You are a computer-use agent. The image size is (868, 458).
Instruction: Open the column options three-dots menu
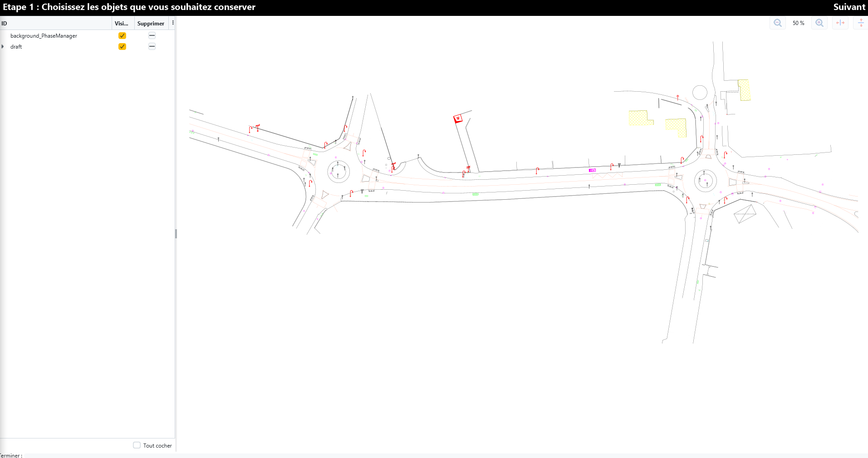tap(173, 23)
